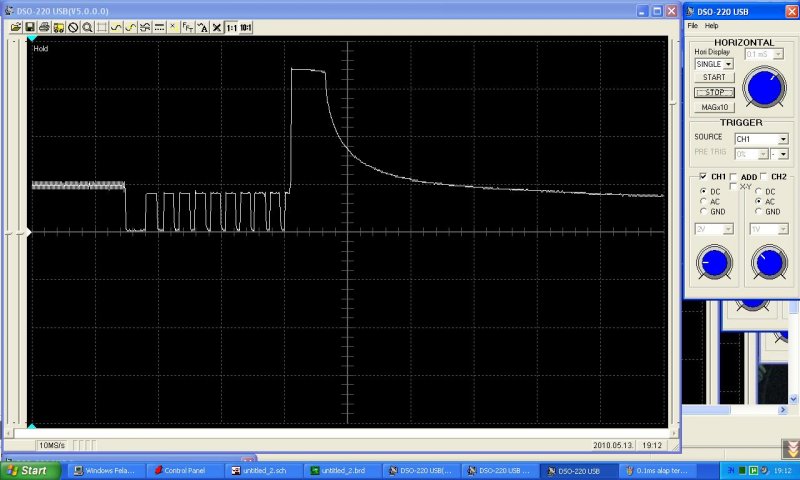This screenshot has height=480, width=800.
Task: Switch to 0.1ms alap ter... taskbar item
Action: pyautogui.click(x=657, y=470)
